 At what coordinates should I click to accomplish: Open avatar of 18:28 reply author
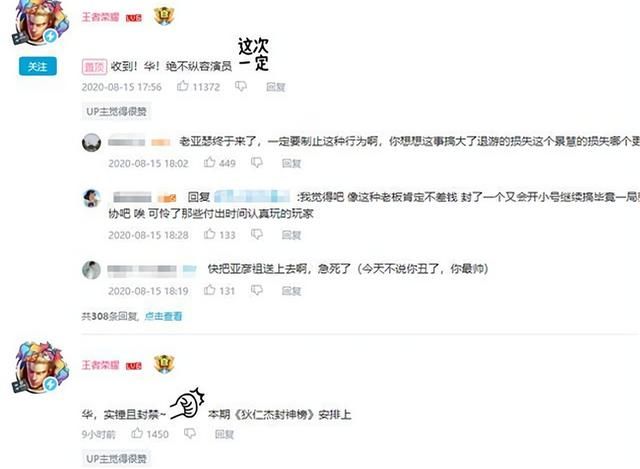tap(91, 198)
